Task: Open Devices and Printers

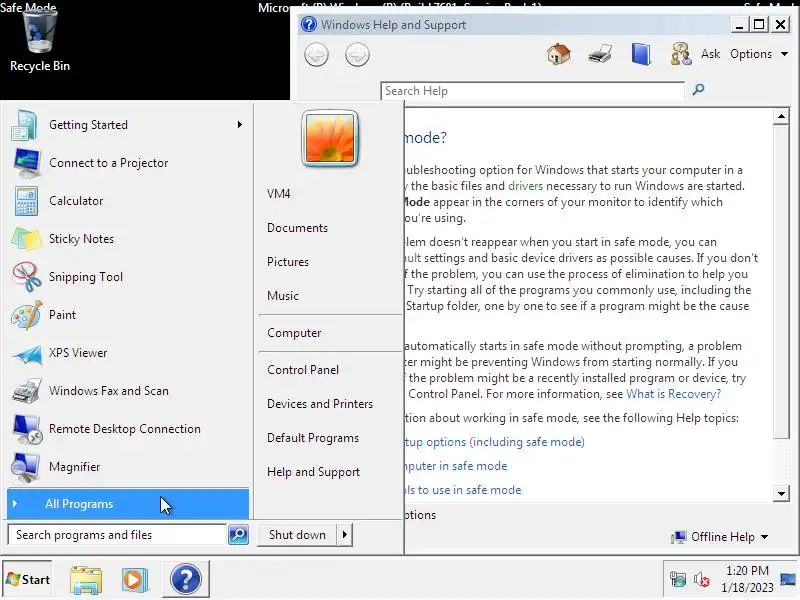Action: click(x=320, y=404)
